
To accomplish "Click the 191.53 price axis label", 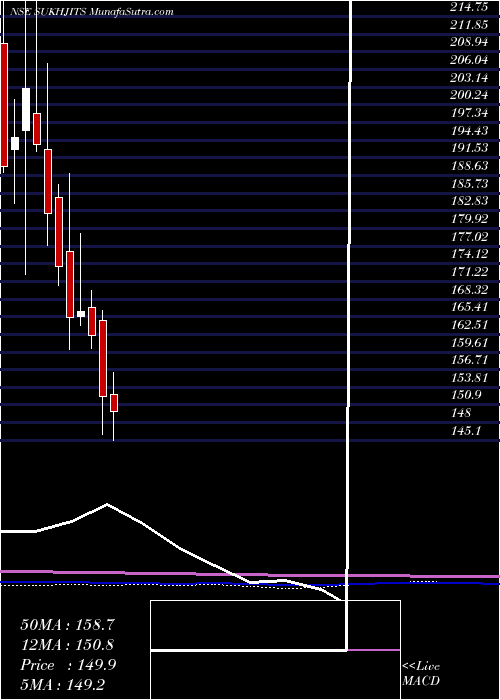I will [471, 148].
